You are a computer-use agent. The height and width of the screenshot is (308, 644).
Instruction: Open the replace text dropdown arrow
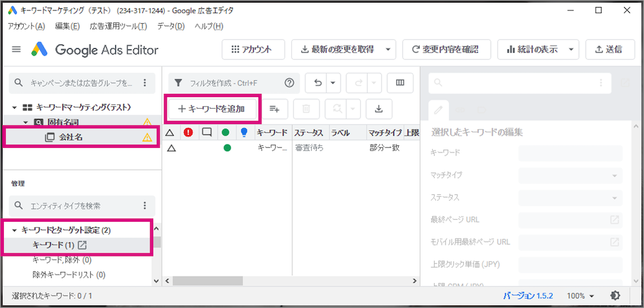coord(353,109)
